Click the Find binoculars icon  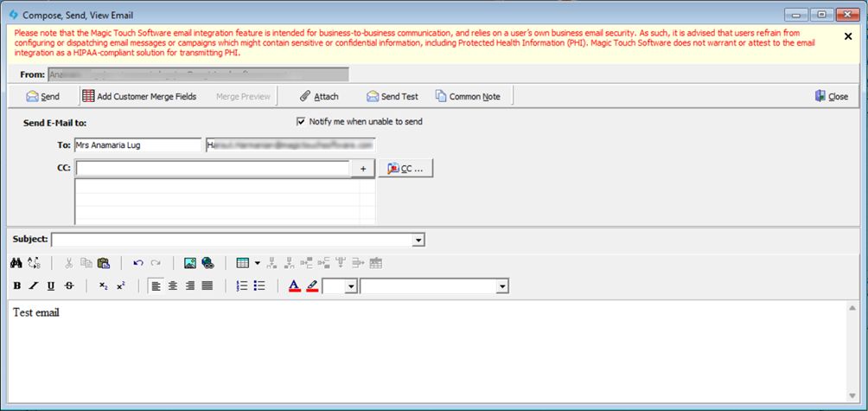(16, 263)
